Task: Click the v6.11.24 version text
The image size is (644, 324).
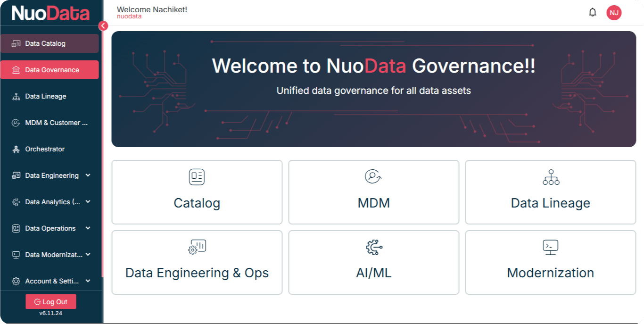Action: click(x=51, y=313)
